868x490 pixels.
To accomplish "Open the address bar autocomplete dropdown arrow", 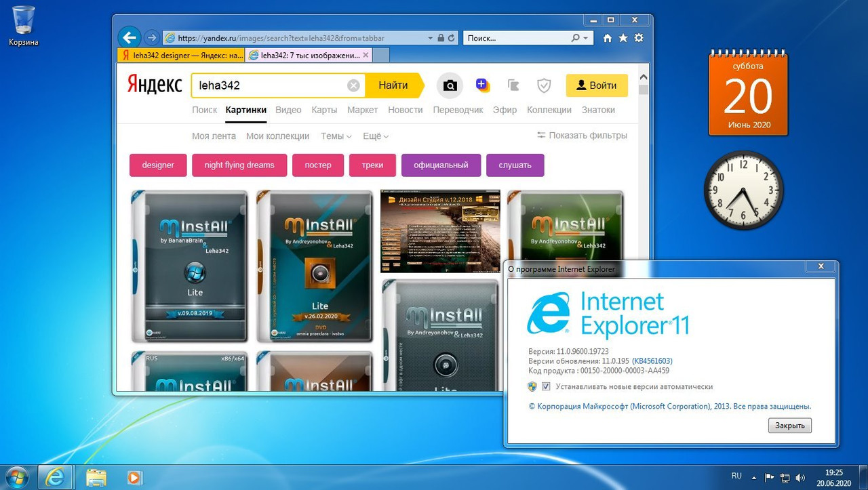I will pyautogui.click(x=430, y=38).
